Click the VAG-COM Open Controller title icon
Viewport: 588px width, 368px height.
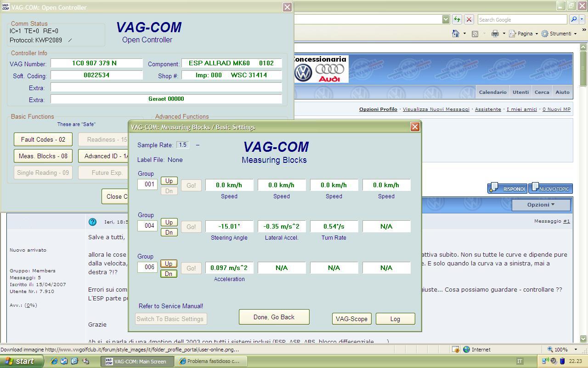pos(6,7)
